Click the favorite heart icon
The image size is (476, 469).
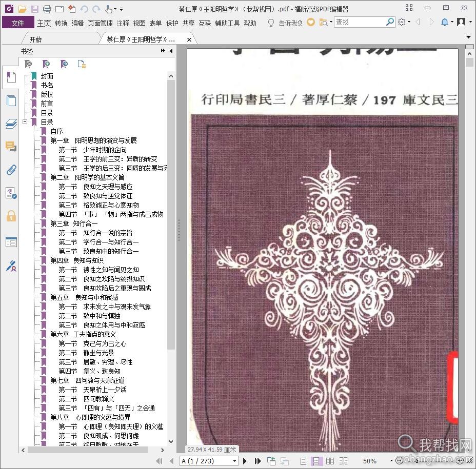310,22
